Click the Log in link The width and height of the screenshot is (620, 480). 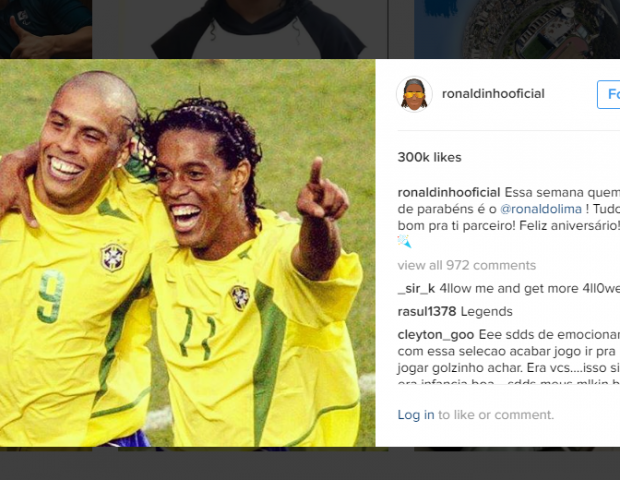coord(416,414)
